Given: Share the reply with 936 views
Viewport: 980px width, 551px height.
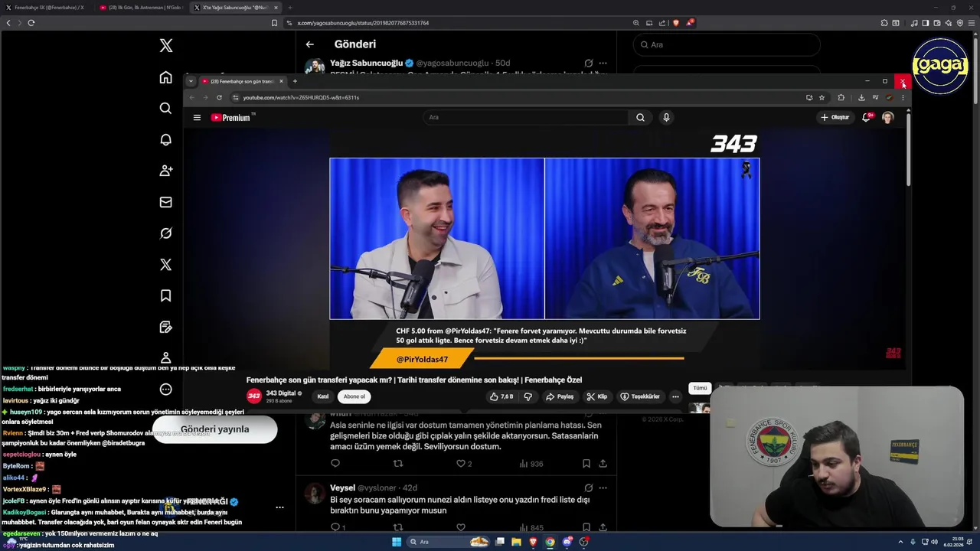Looking at the screenshot, I should tap(603, 463).
